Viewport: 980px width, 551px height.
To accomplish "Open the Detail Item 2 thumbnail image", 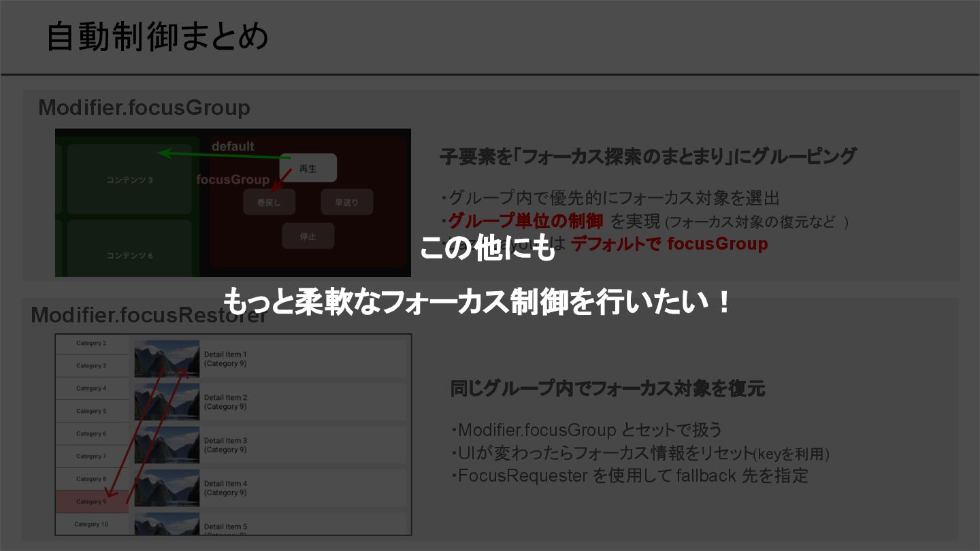I will pyautogui.click(x=167, y=401).
